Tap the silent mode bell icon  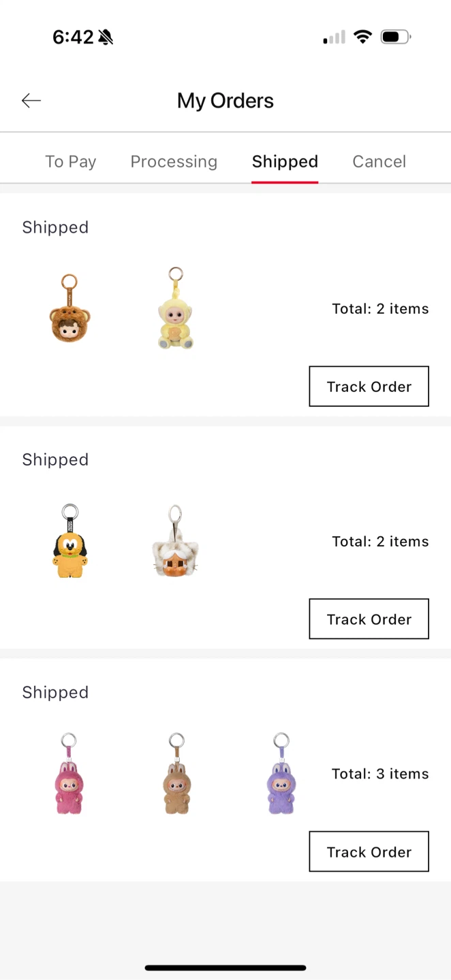(106, 37)
